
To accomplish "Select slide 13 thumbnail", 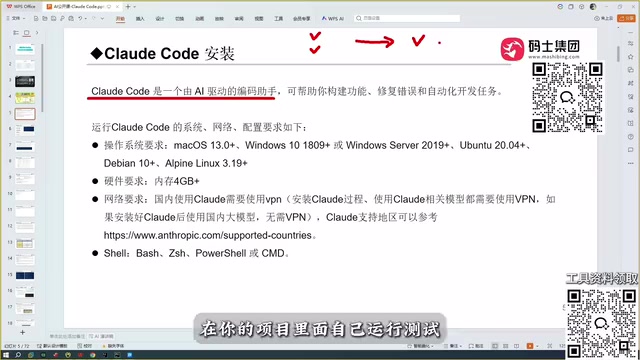I will point(25,244).
